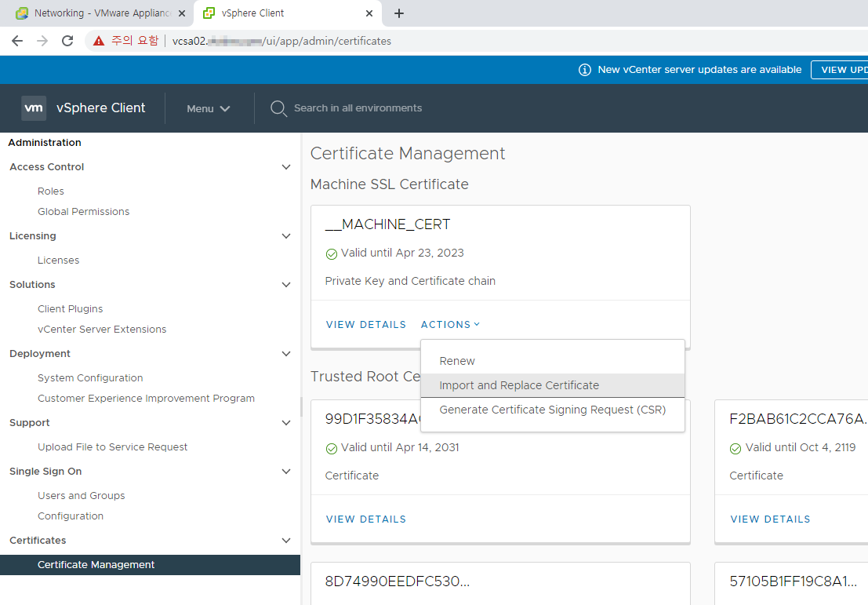The height and width of the screenshot is (605, 868).
Task: Click the Licensing heading
Action: click(x=33, y=236)
